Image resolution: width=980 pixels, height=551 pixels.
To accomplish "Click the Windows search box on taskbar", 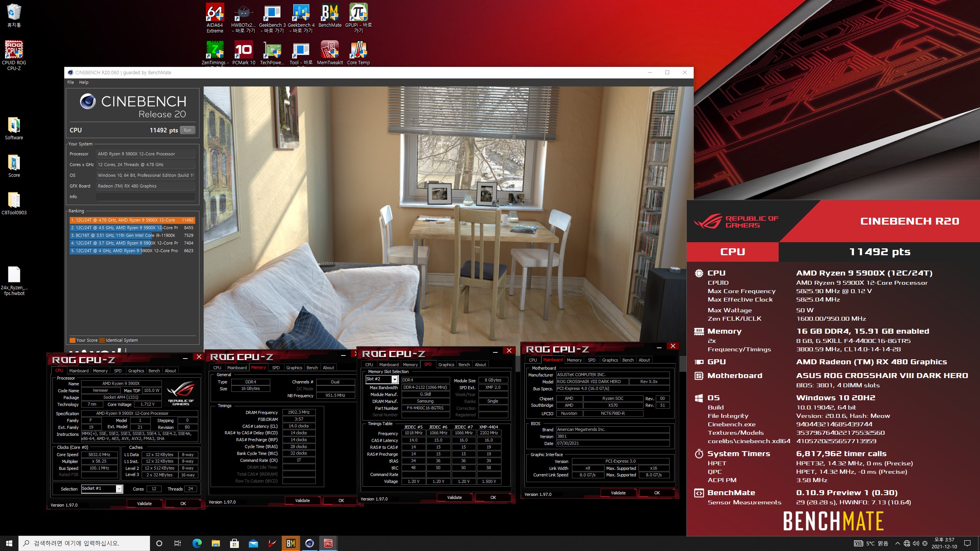I will 84,543.
